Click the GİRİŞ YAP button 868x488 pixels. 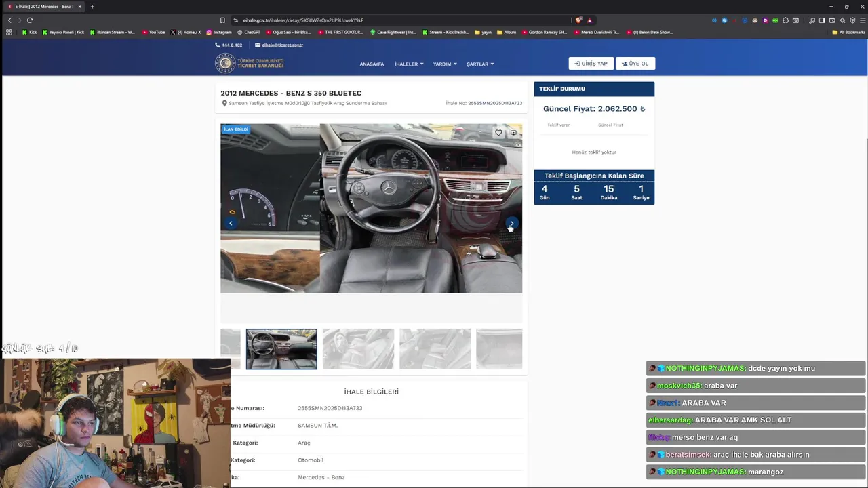(591, 64)
